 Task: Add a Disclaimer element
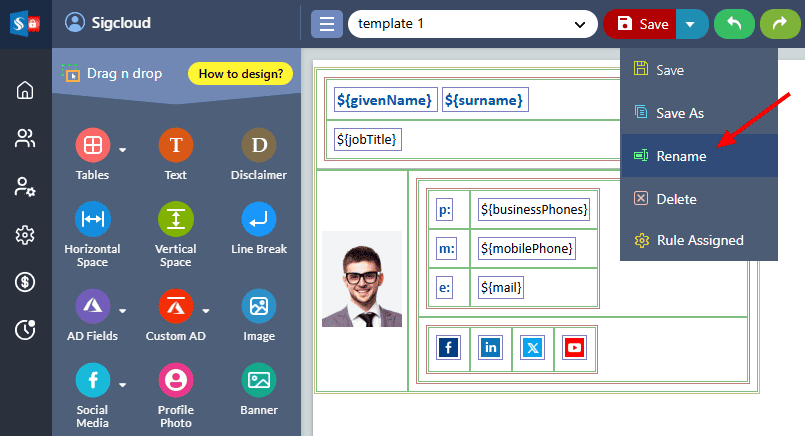click(x=259, y=146)
